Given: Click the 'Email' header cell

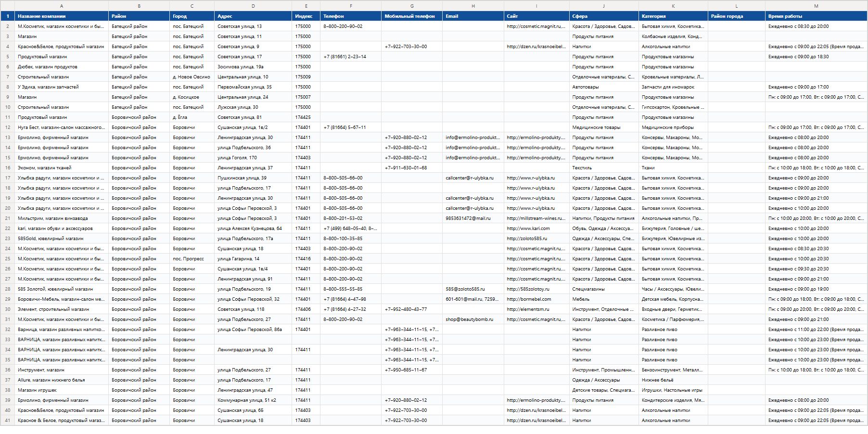Looking at the screenshot, I should click(473, 16).
